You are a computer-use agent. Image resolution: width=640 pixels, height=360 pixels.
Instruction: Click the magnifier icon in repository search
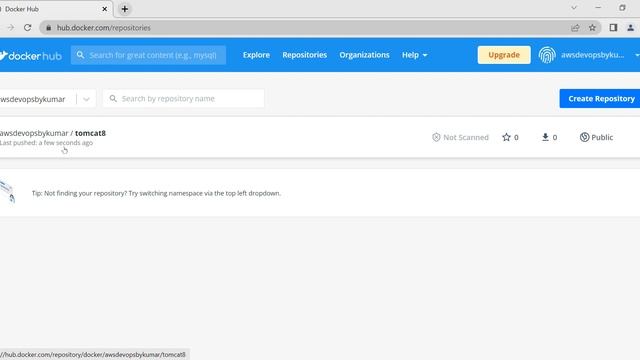tap(113, 98)
